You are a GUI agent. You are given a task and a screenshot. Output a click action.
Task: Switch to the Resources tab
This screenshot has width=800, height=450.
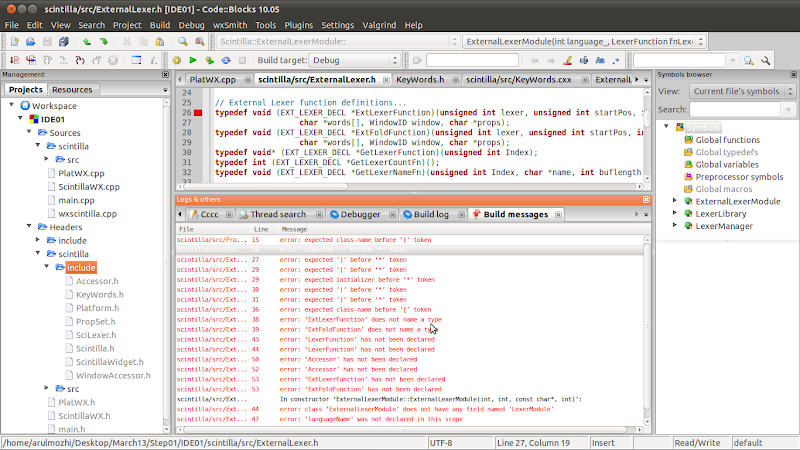pyautogui.click(x=71, y=89)
